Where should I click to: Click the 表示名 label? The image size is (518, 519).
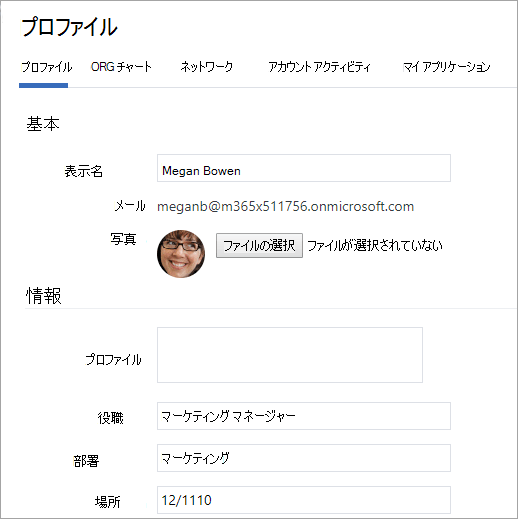tap(84, 171)
